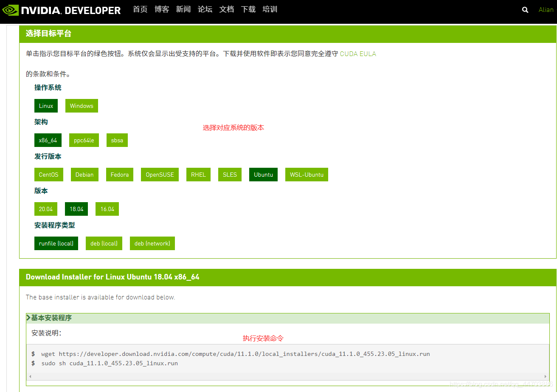Select RHEL distribution

click(x=199, y=175)
